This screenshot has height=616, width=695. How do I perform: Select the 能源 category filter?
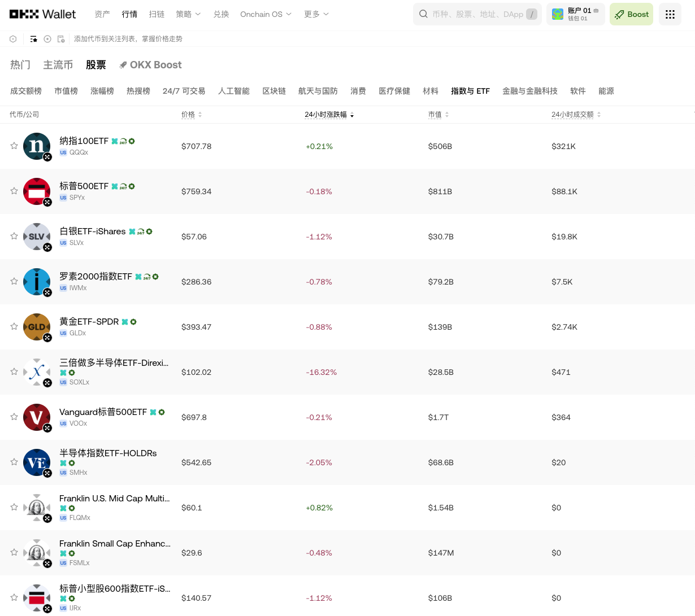coord(606,91)
